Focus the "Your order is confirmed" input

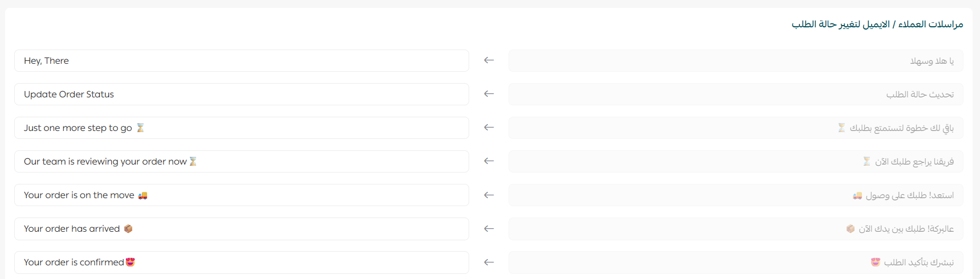(x=241, y=262)
